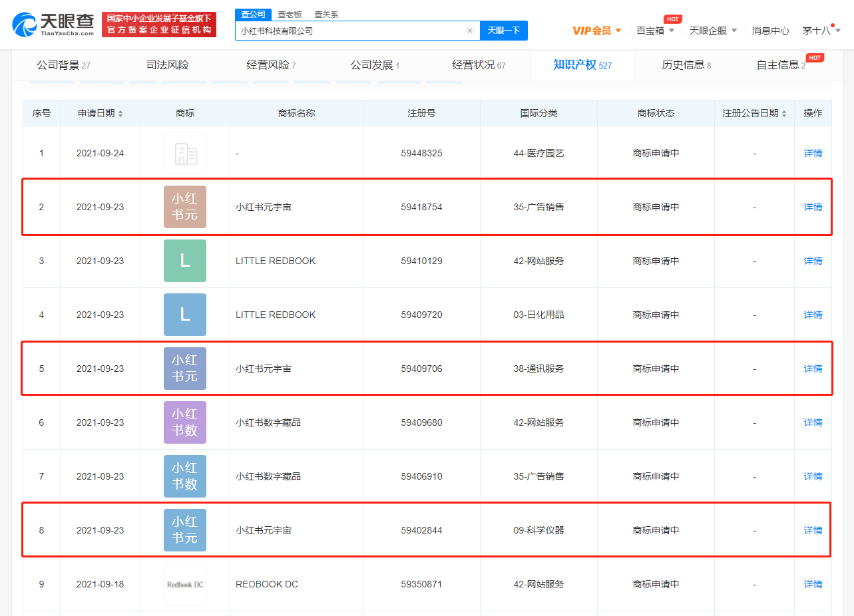Open 详情 for registration 59418754
The image size is (854, 616).
(813, 207)
